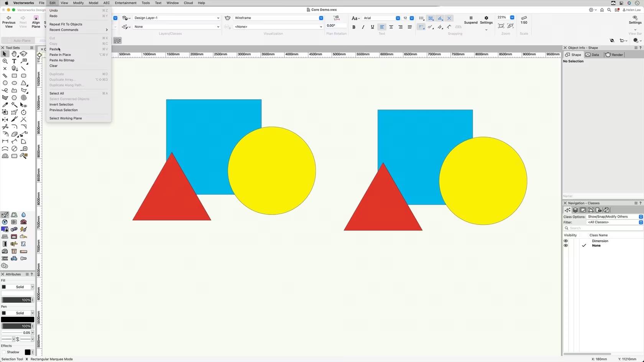Open the Modify menu in menu bar
Viewport: 644px width, 362px height.
(x=78, y=3)
